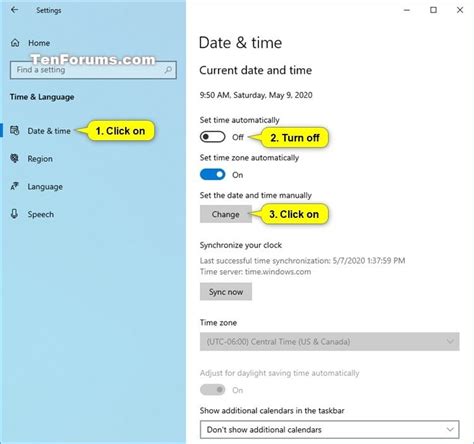Click the current date and time text
Viewport: 474px width, 444px height.
click(256, 95)
